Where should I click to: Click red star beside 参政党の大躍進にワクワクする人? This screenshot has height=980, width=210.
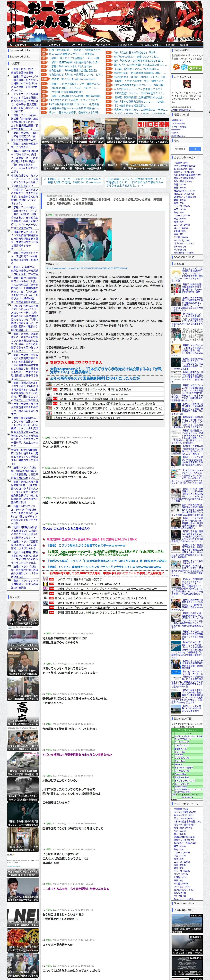click(47, 363)
